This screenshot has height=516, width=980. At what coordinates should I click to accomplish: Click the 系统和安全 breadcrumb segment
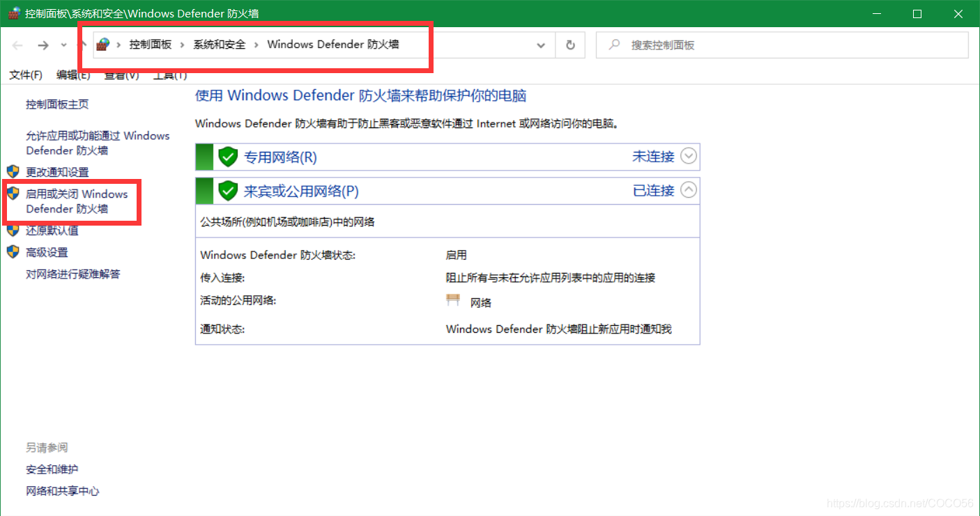pos(220,45)
